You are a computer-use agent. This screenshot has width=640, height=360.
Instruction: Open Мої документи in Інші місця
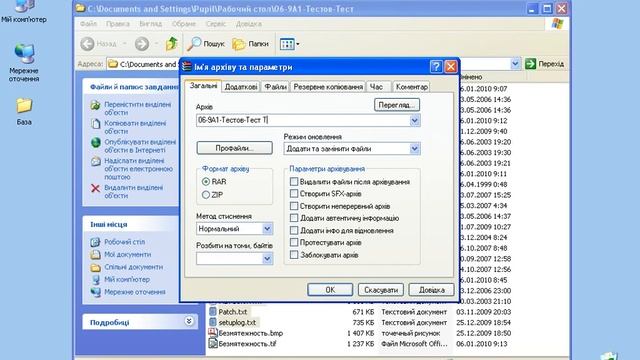click(x=127, y=254)
